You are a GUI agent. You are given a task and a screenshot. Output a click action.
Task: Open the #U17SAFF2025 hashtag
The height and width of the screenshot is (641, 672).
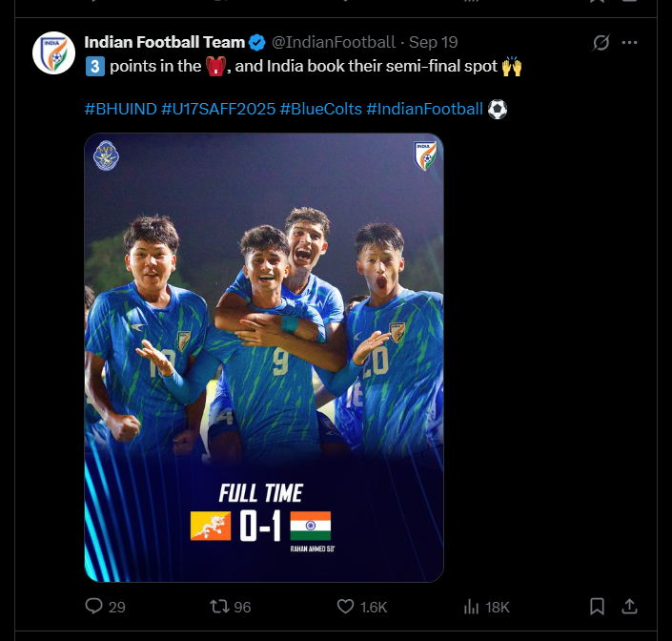tap(218, 109)
